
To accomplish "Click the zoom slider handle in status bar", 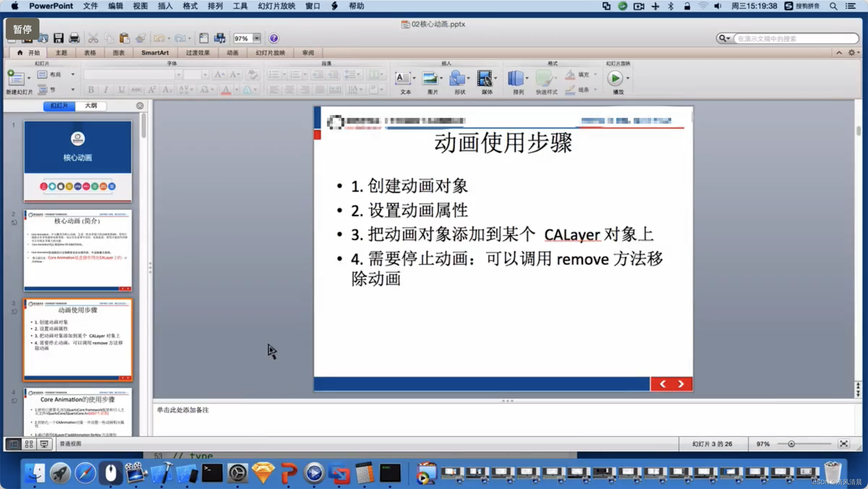I will [791, 444].
